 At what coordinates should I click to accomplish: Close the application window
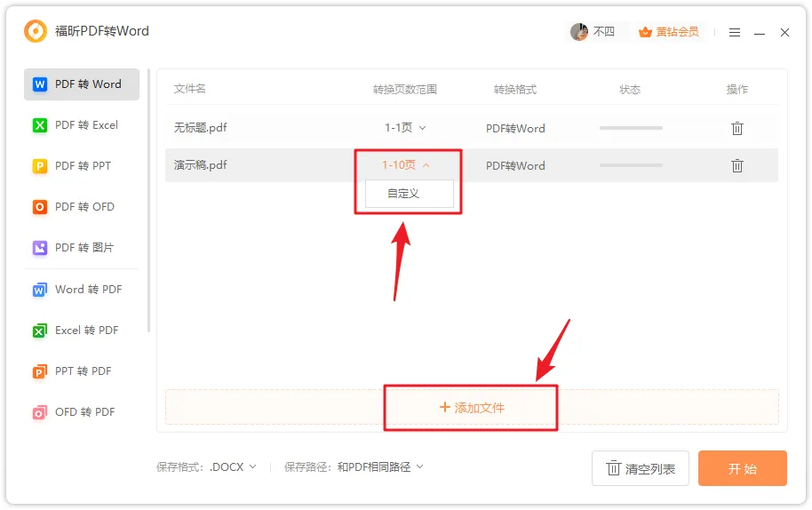pyautogui.click(x=784, y=33)
